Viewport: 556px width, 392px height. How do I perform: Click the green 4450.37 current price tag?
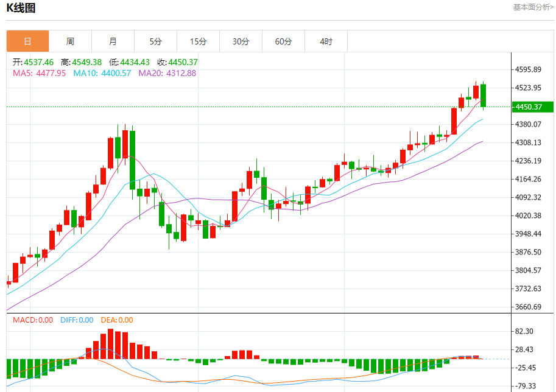(x=532, y=107)
